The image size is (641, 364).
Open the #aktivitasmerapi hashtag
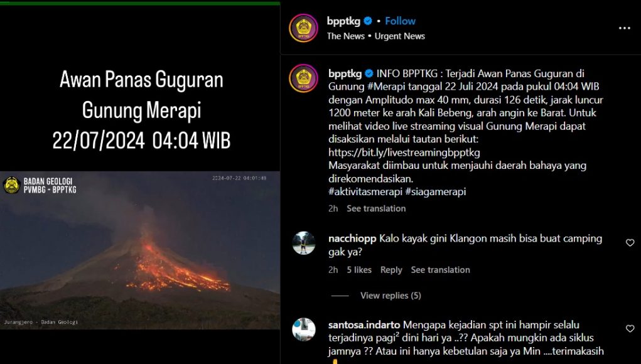[x=365, y=191]
